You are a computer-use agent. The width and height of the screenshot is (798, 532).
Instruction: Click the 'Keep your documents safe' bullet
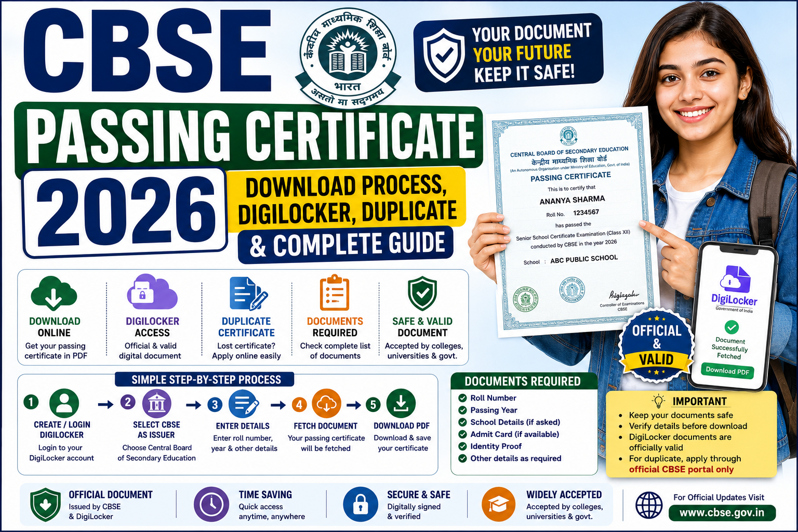681,415
